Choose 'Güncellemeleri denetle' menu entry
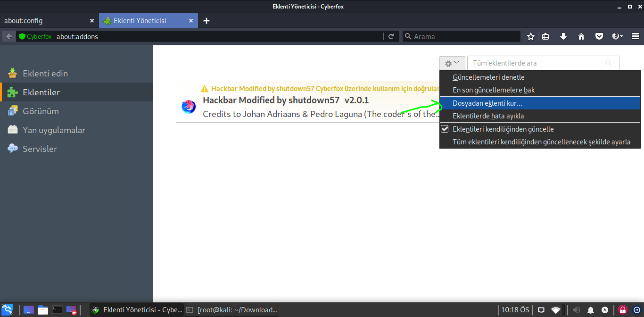This screenshot has width=644, height=317. (x=540, y=77)
